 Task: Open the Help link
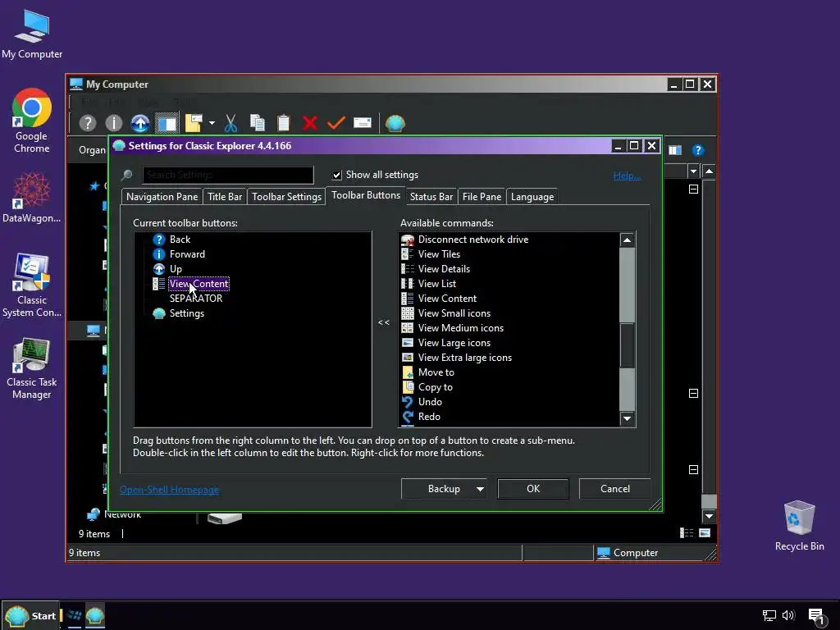[x=627, y=176]
